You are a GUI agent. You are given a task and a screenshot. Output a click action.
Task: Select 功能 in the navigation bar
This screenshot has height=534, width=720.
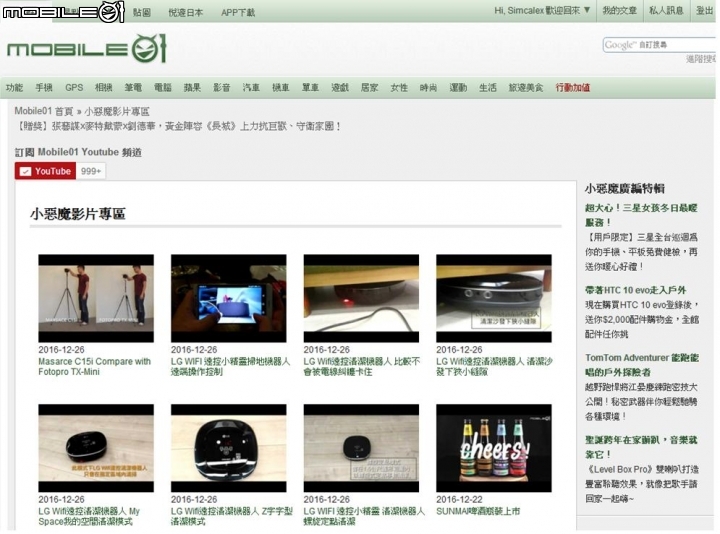click(14, 87)
